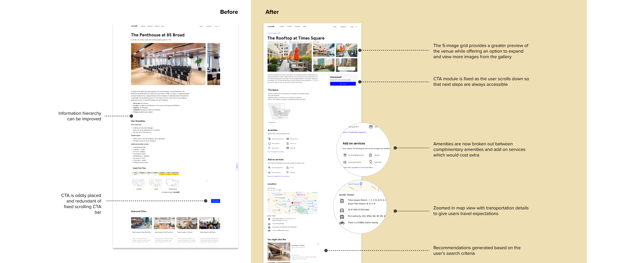The height and width of the screenshot is (263, 644).
Task: Click Log in in the After header
Action: [x=352, y=27]
